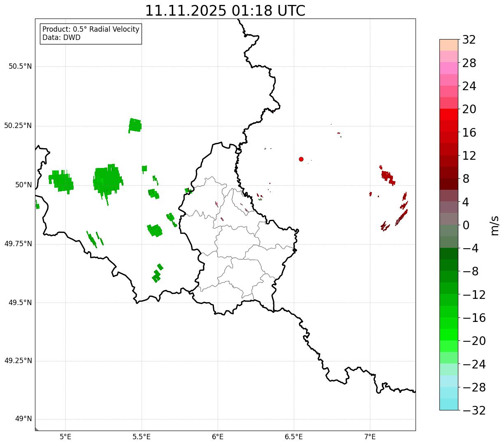
Task: Click the colorbar label 8
Action: click(x=466, y=179)
